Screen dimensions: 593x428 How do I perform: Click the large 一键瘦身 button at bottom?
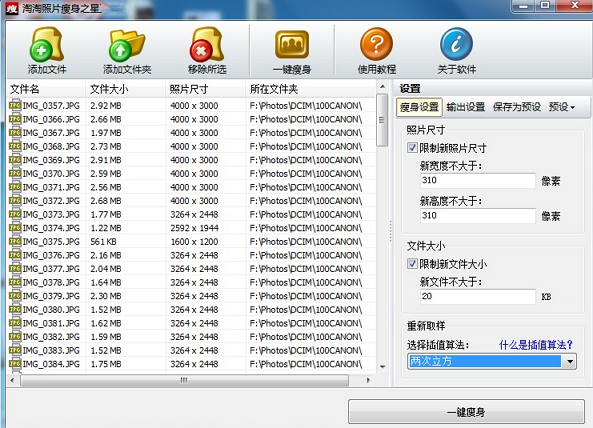click(466, 411)
